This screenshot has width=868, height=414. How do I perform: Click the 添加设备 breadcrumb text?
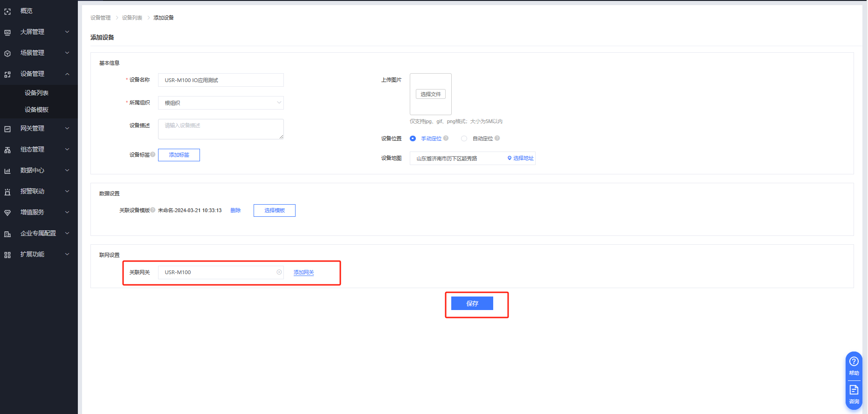[164, 18]
